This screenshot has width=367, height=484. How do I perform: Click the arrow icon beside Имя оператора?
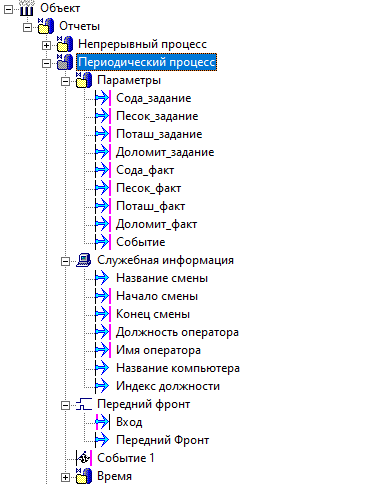(103, 350)
